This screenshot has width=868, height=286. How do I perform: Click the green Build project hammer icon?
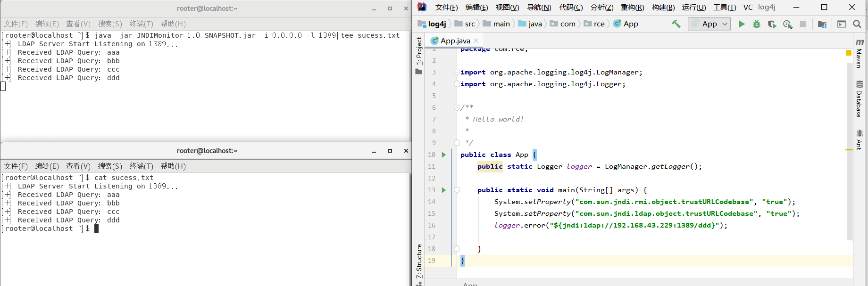pyautogui.click(x=676, y=24)
